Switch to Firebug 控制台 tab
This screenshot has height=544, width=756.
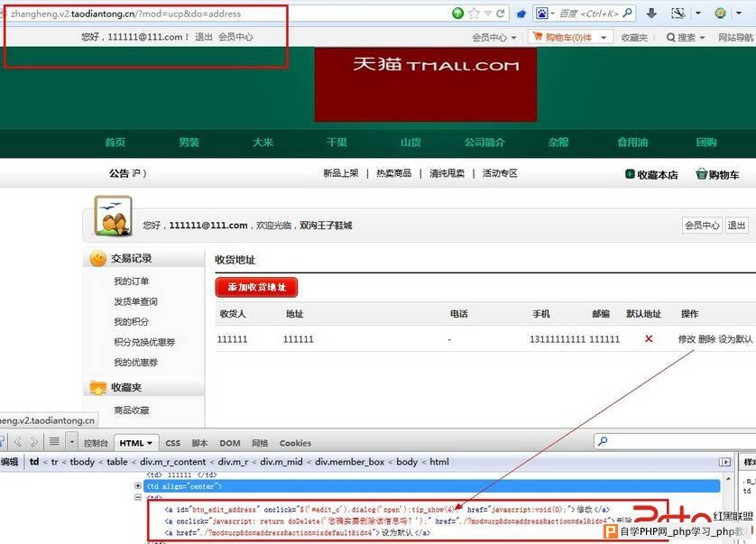coord(96,443)
